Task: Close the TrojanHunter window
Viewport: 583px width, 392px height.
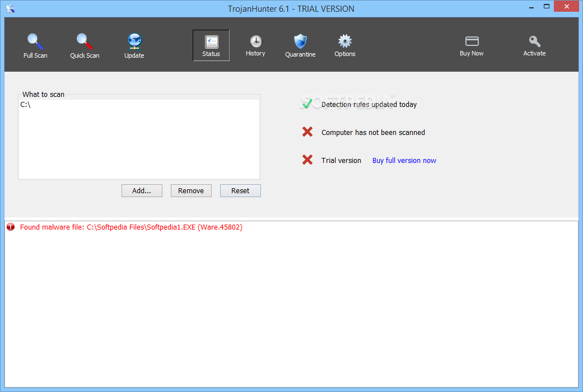Action: click(566, 6)
